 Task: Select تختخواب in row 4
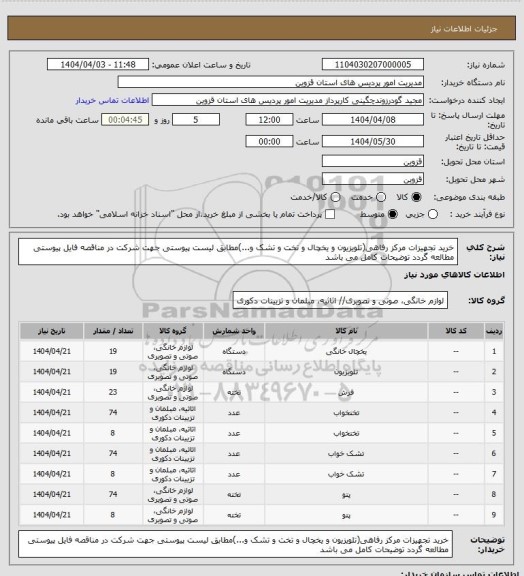coord(346,413)
